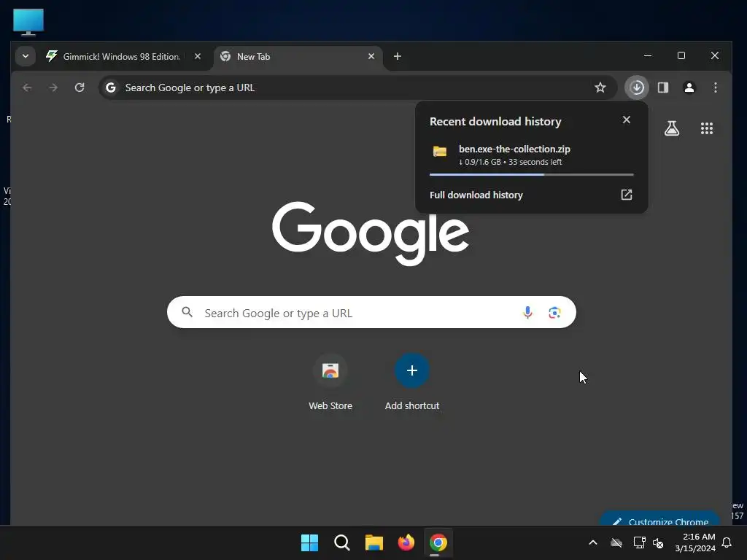Click the magnifier icon in search box
This screenshot has height=560, width=747.
[x=187, y=312]
